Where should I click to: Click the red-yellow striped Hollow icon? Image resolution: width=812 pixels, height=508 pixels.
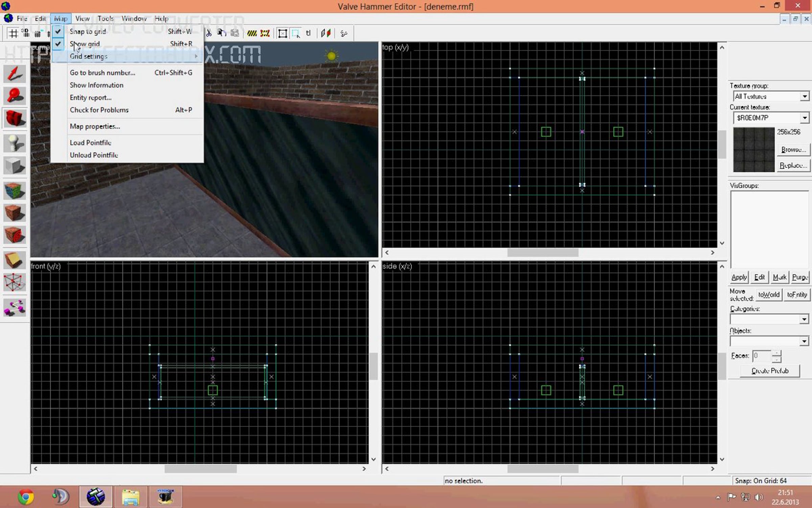(265, 33)
